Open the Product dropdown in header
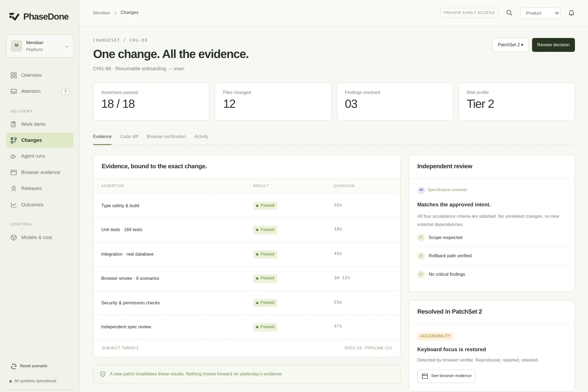 (540, 13)
